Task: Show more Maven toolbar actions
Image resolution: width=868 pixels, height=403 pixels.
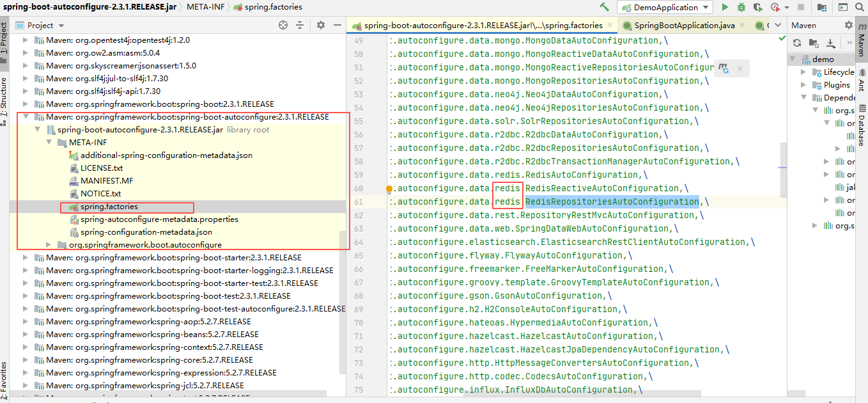Action: coord(848,43)
